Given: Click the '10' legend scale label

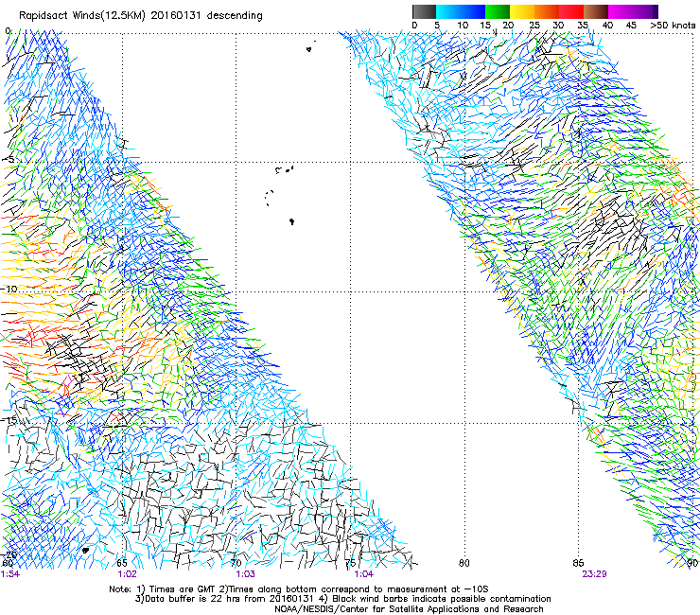Looking at the screenshot, I should [463, 26].
